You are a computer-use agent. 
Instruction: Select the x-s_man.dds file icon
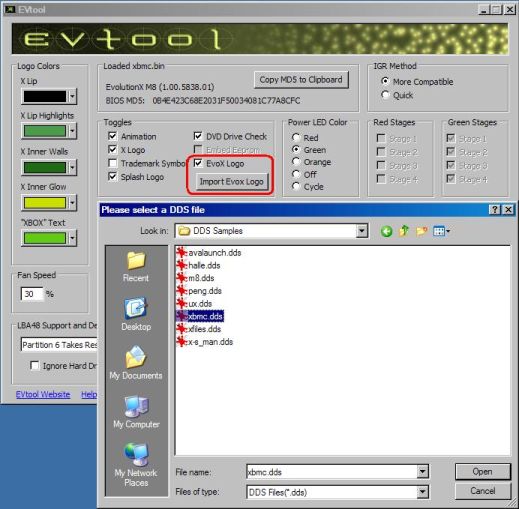(181, 342)
